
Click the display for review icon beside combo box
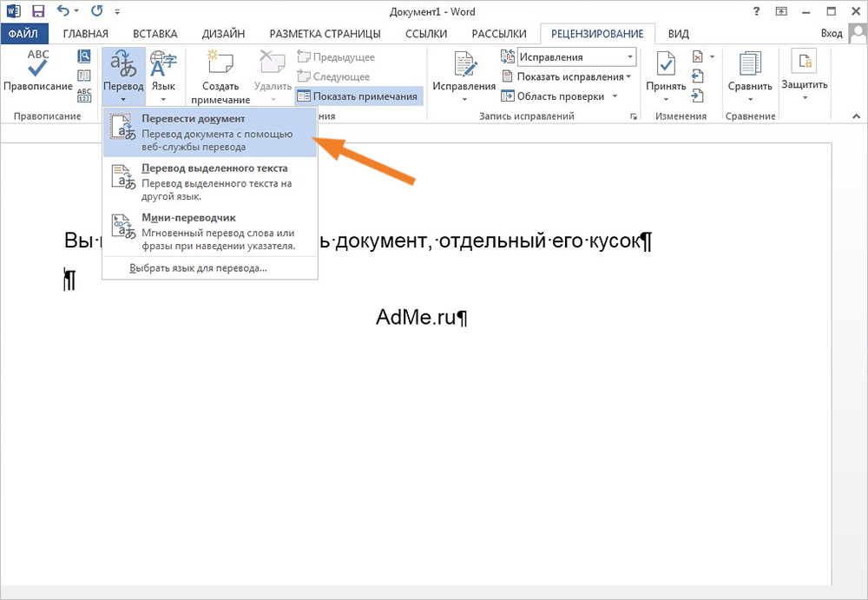pos(508,56)
